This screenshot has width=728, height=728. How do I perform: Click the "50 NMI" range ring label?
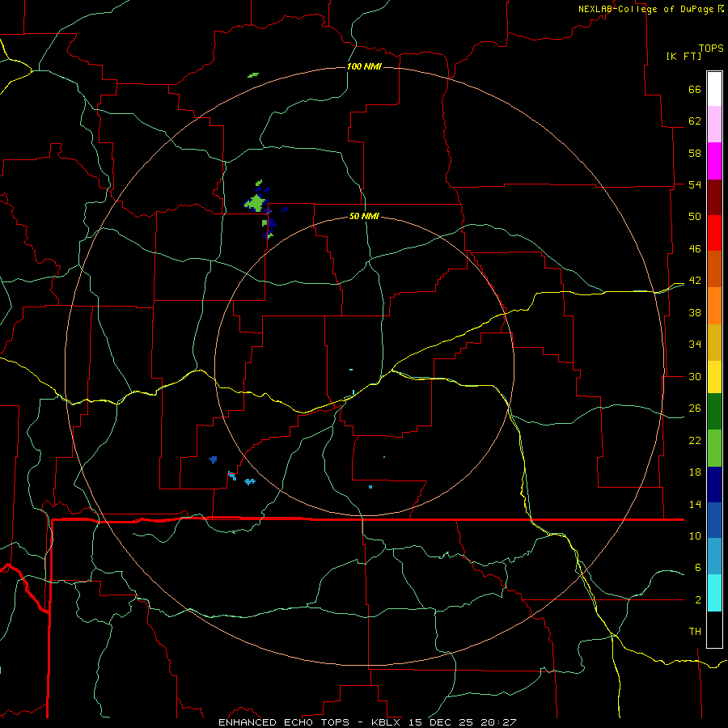tap(364, 216)
